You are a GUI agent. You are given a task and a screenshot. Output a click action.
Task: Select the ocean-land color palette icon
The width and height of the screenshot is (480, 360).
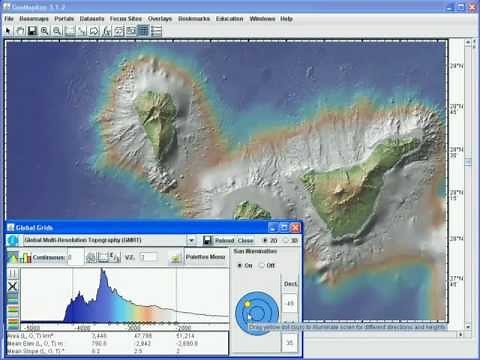coord(13,257)
